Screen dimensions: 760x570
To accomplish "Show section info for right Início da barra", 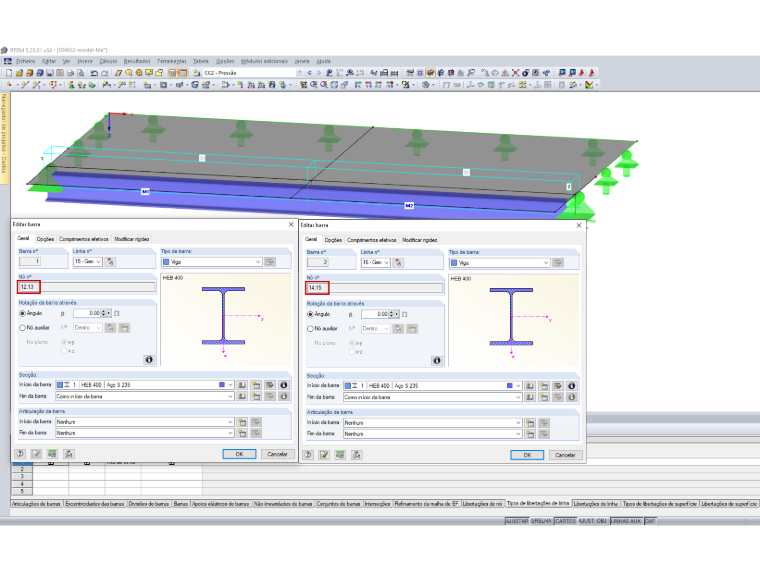I will pos(571,386).
